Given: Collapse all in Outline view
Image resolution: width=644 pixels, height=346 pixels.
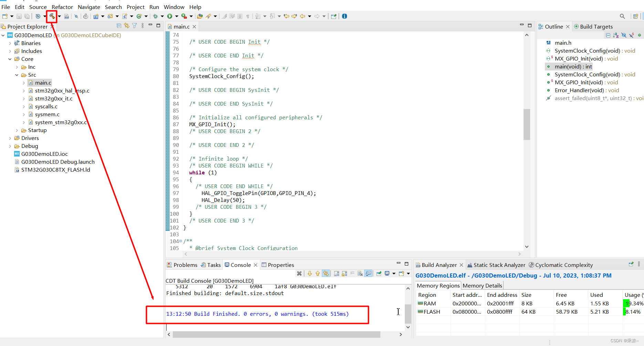Looking at the screenshot, I should [608, 35].
